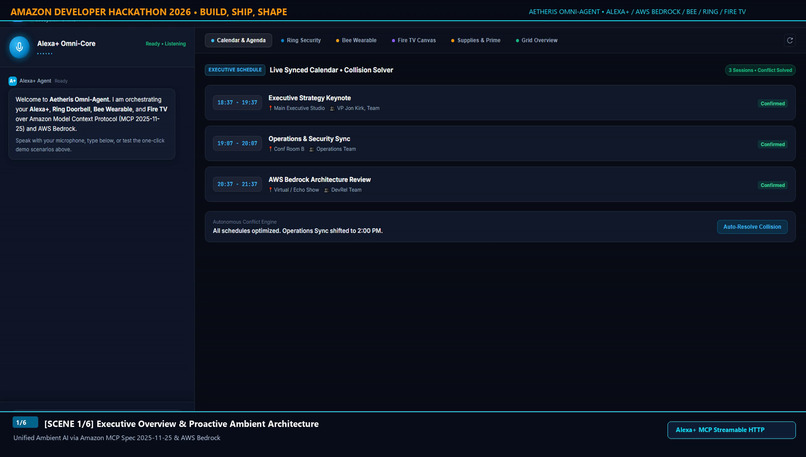The width and height of the screenshot is (806, 457).
Task: Click attendee icon beside Operations Team
Action: point(312,149)
